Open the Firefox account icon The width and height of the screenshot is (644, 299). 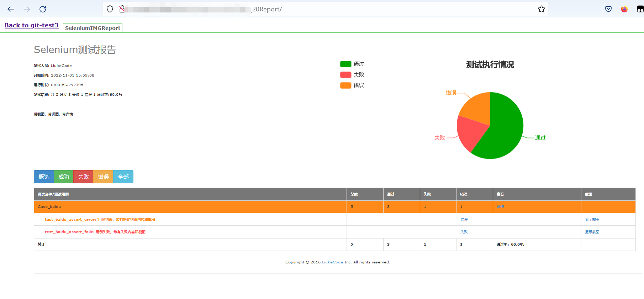coord(624,9)
